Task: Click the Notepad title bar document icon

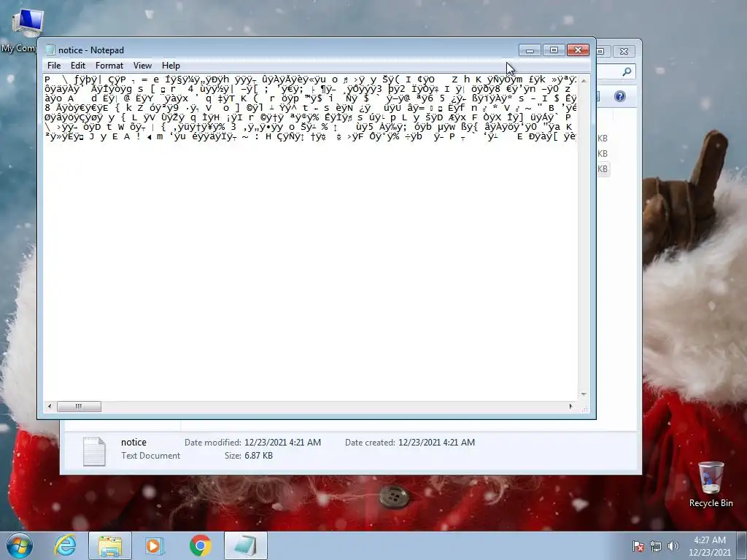Action: [x=50, y=50]
